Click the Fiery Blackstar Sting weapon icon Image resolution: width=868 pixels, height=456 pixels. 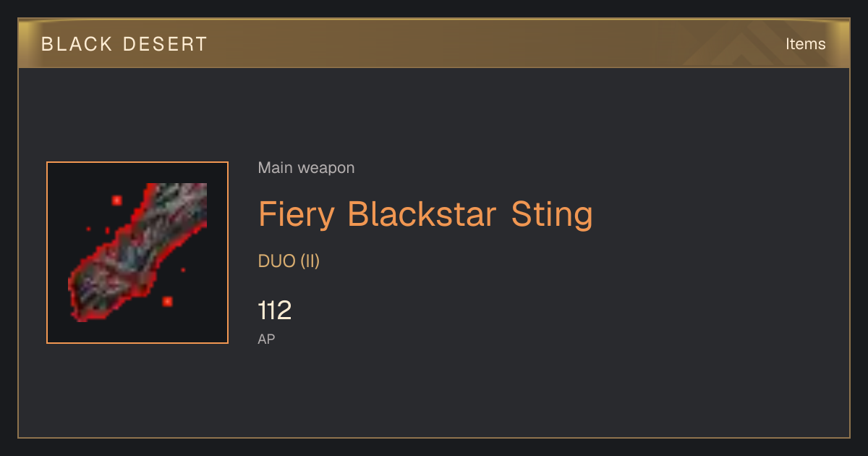point(137,253)
